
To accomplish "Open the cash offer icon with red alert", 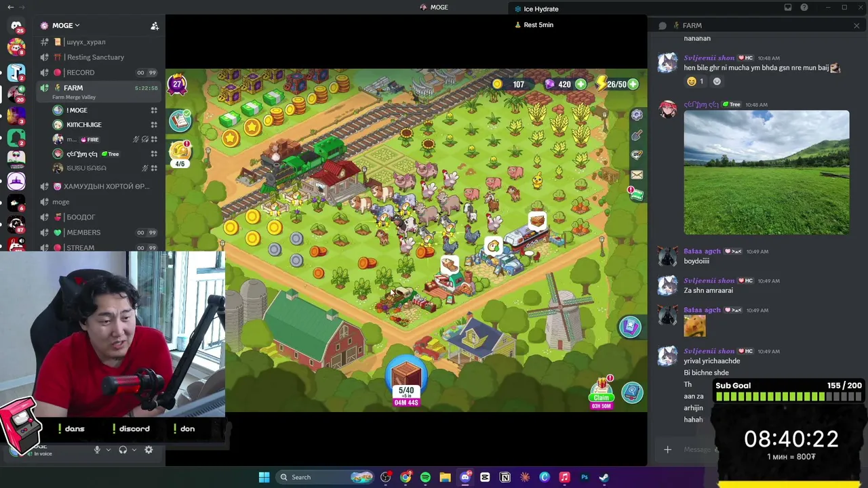I will click(x=635, y=195).
